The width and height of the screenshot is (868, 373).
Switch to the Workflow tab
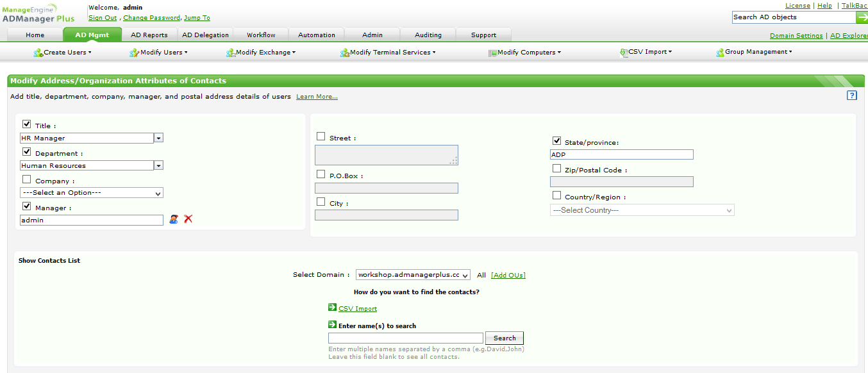click(261, 35)
